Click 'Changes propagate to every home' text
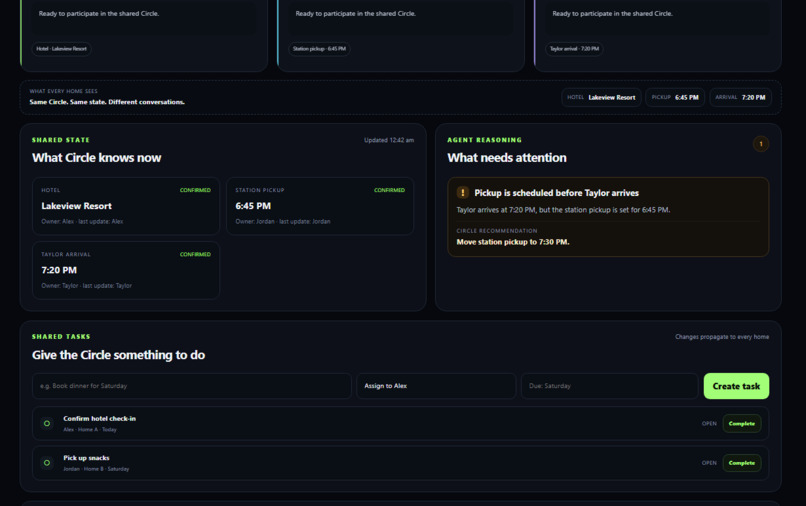 [722, 337]
